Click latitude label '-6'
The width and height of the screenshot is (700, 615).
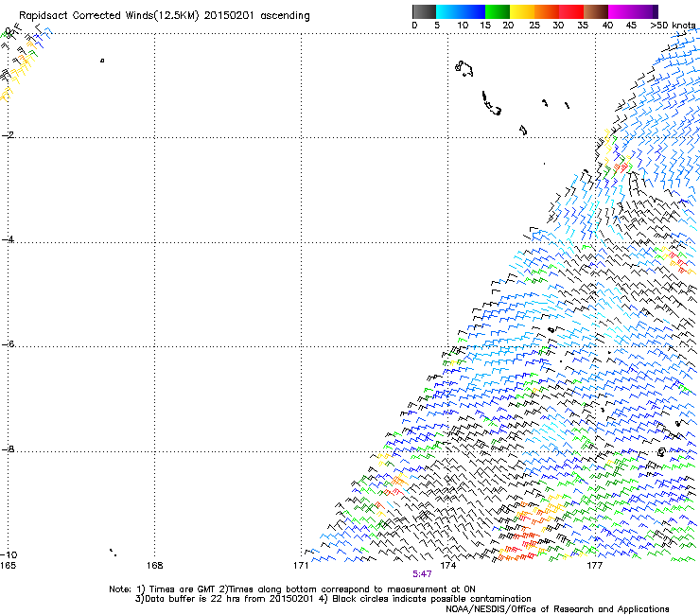pyautogui.click(x=8, y=344)
